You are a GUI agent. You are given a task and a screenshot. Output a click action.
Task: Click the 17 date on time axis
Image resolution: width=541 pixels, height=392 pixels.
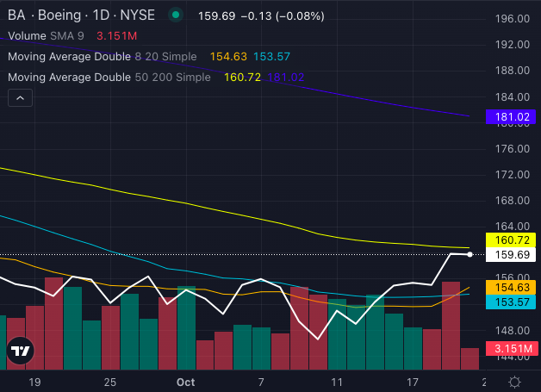point(412,382)
